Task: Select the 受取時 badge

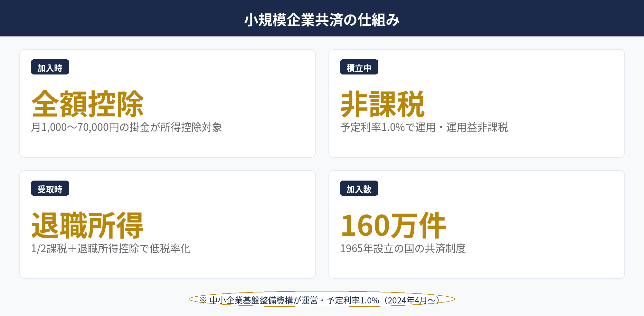Action: pos(50,189)
